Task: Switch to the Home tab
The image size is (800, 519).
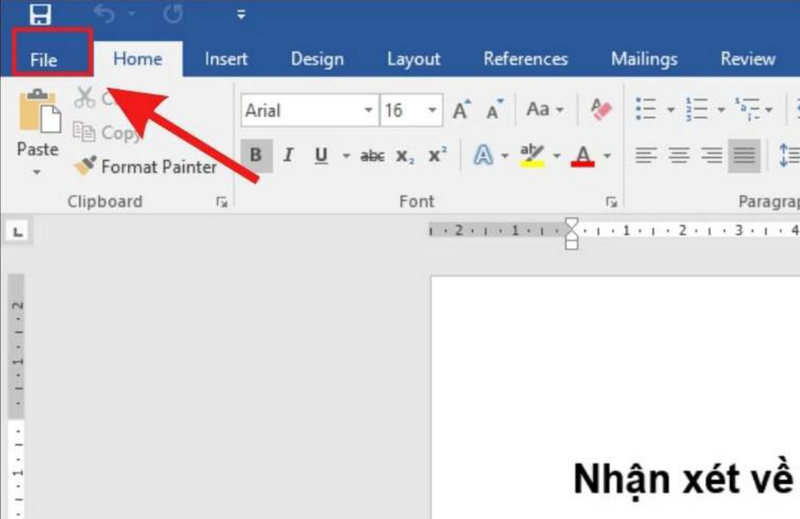Action: pos(138,59)
